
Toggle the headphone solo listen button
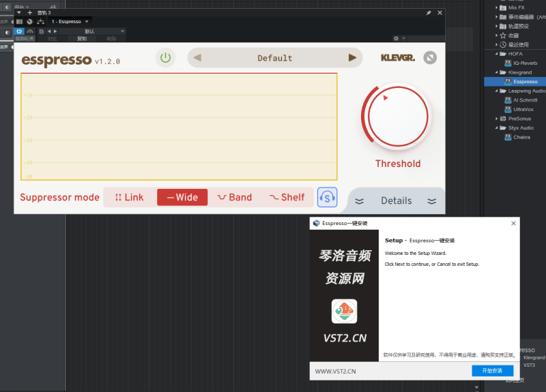tap(327, 198)
